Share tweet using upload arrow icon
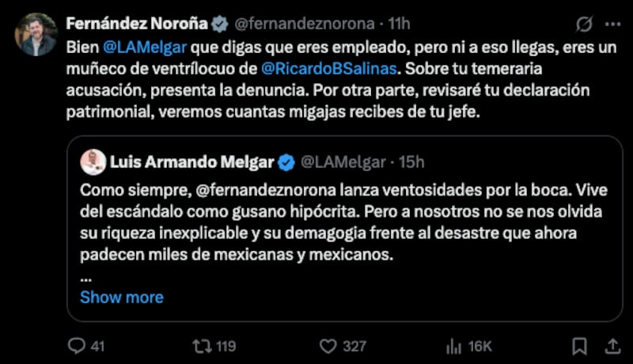 (x=612, y=346)
